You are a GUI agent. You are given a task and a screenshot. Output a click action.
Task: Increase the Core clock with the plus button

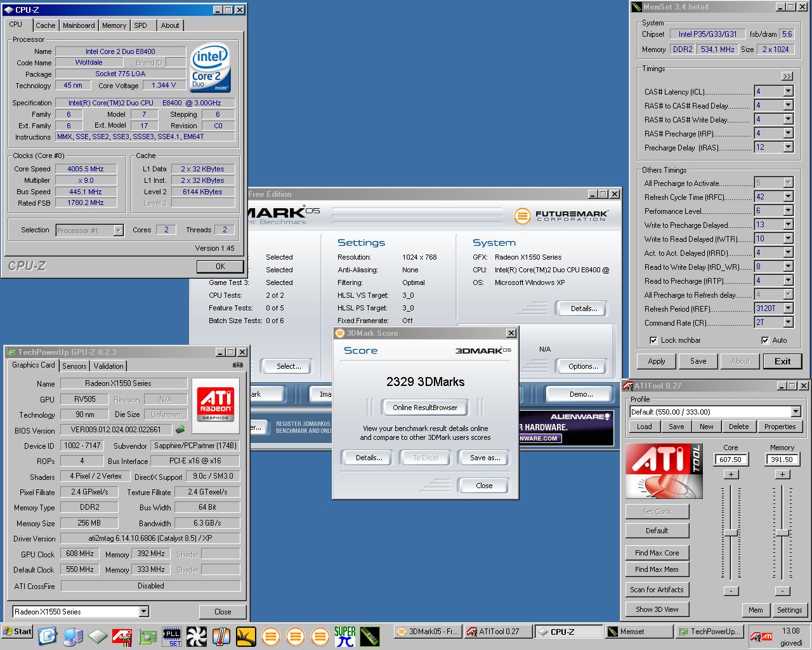[x=731, y=475]
